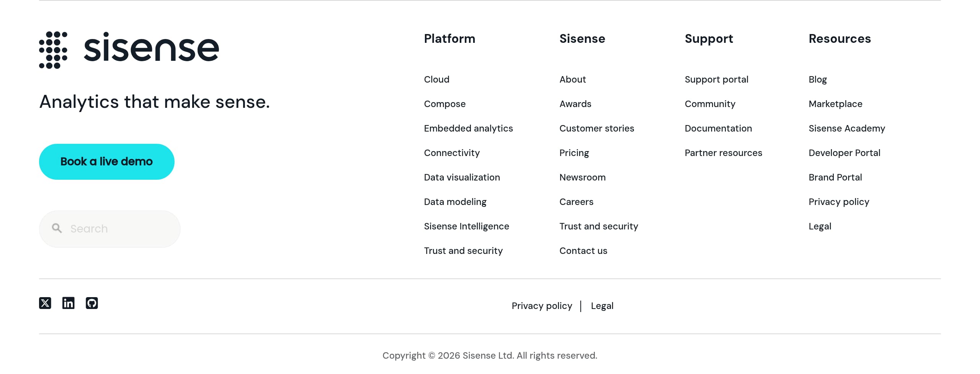980x374 pixels.
Task: Open the Sisense Academy link
Action: point(846,128)
